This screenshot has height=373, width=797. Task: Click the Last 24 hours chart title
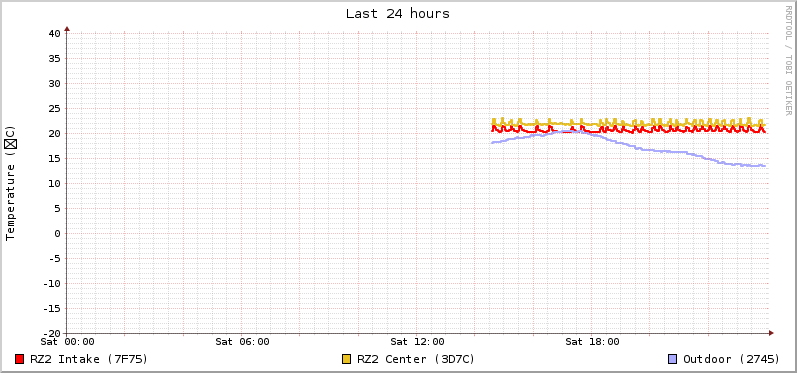397,14
